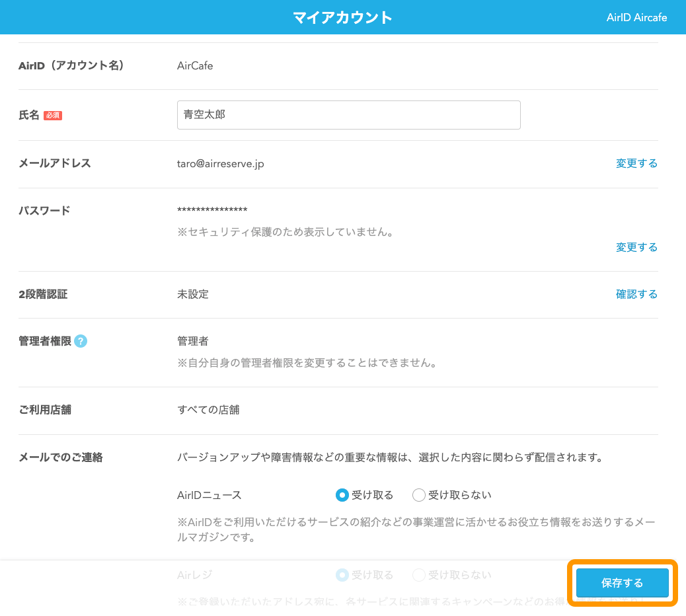This screenshot has width=686, height=616.
Task: Click 保存する to save account changes
Action: (x=622, y=582)
